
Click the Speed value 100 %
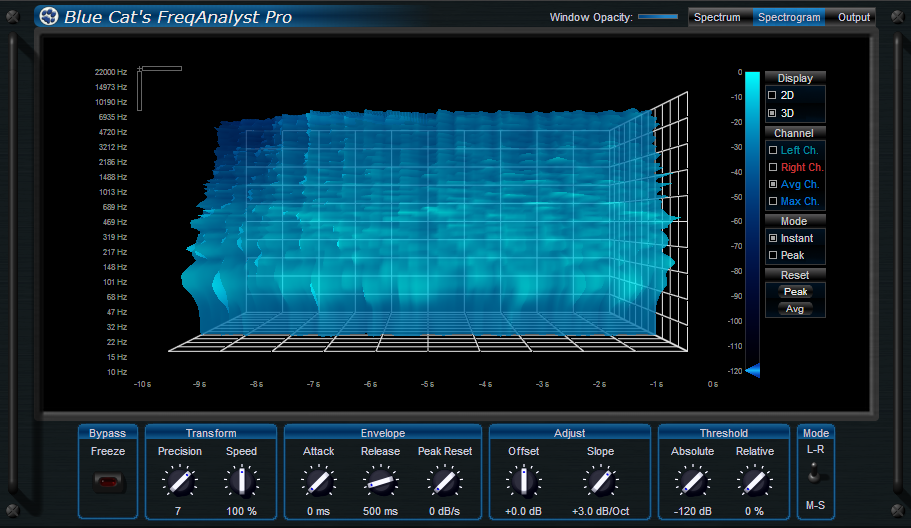click(242, 511)
